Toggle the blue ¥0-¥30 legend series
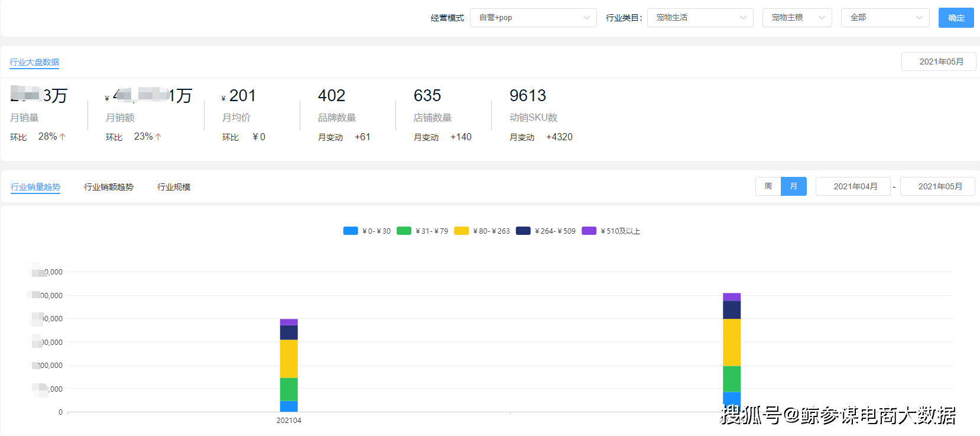This screenshot has height=436, width=980. [366, 231]
